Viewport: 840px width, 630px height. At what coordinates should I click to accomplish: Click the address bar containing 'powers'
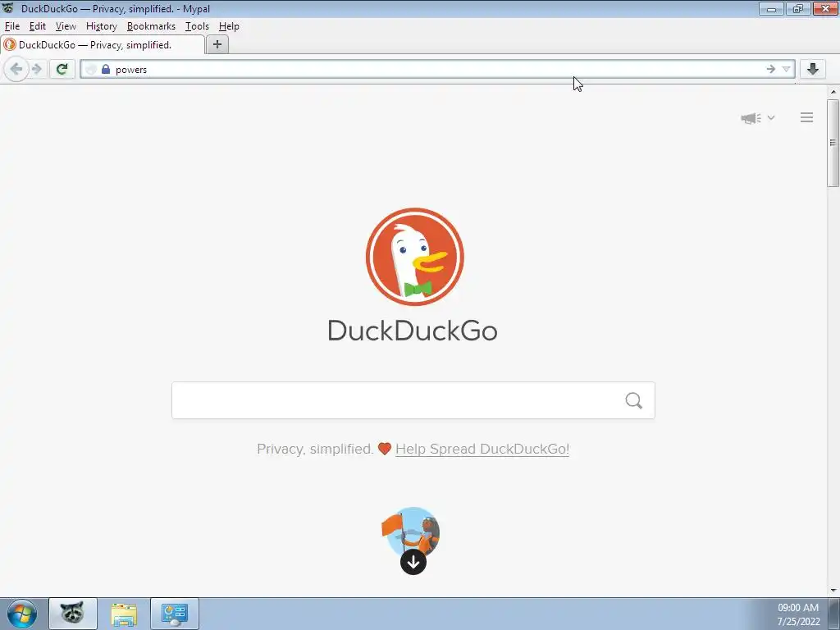(x=436, y=69)
